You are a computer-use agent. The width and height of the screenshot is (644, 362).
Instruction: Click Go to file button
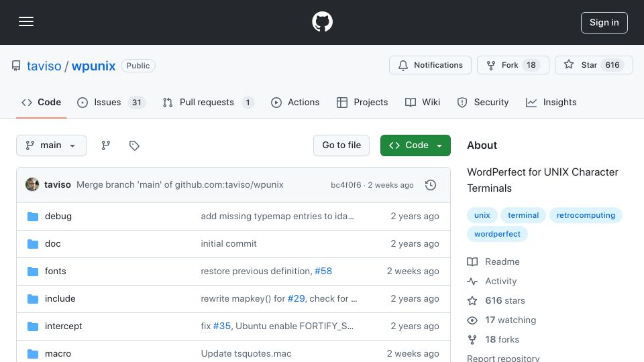(341, 145)
